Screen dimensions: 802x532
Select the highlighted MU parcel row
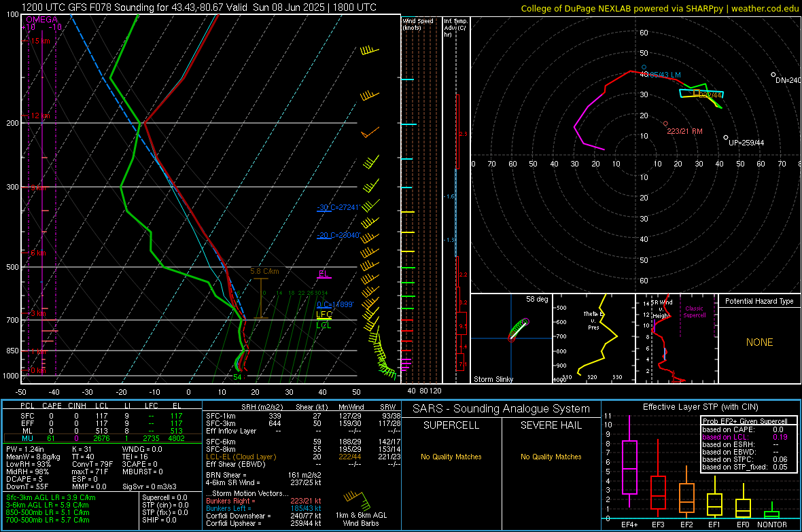[x=102, y=438]
